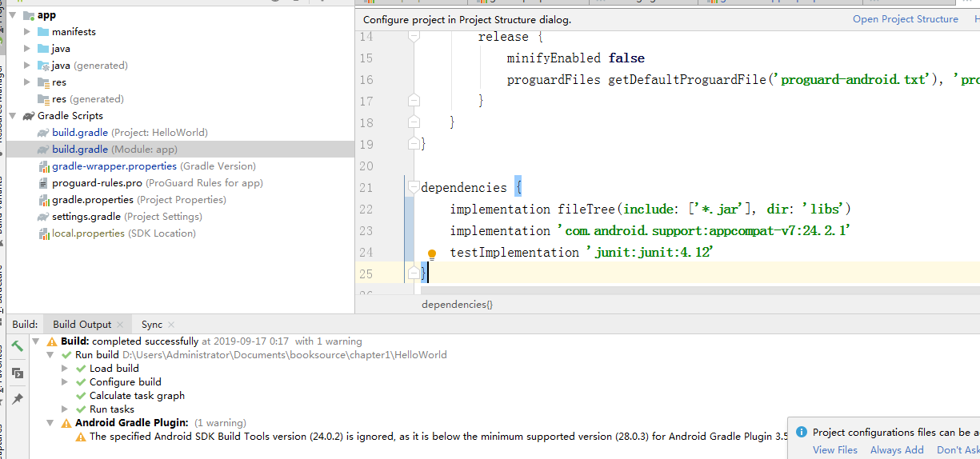Image resolution: width=980 pixels, height=459 pixels.
Task: Click the Gradle Scripts elephant icon
Action: [29, 116]
